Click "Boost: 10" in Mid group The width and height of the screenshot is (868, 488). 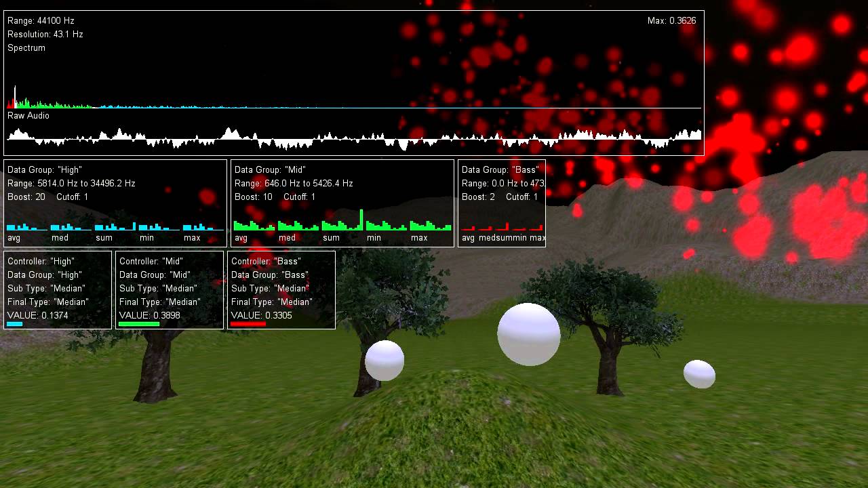[x=254, y=197]
